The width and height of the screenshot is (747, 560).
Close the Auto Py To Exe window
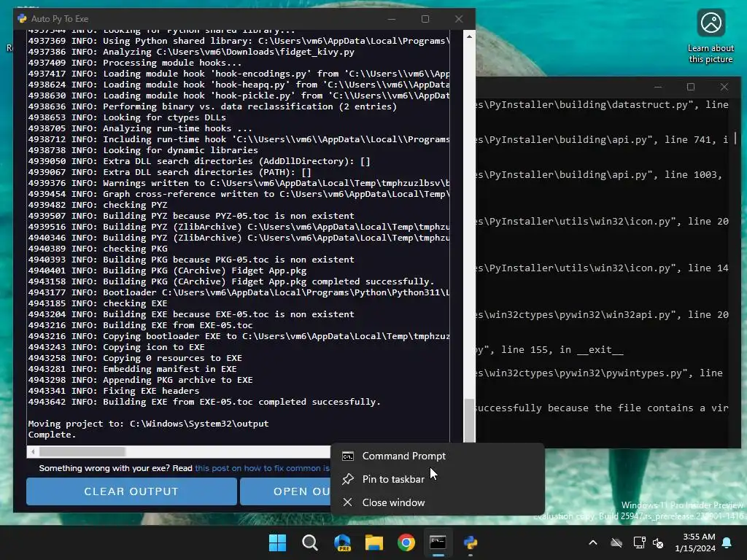click(x=459, y=18)
